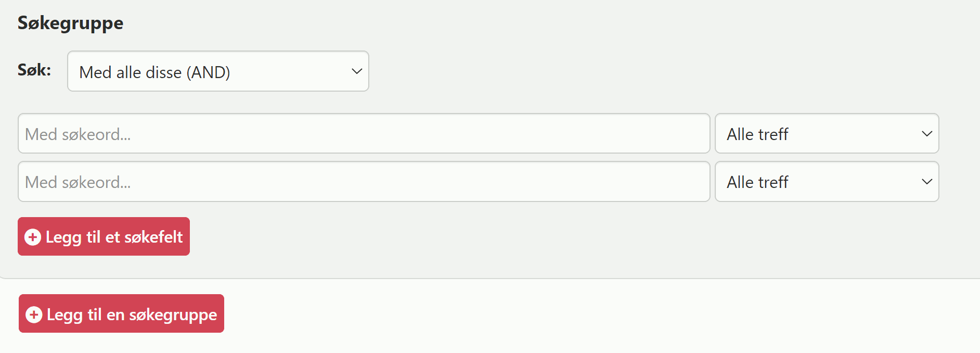Click the Alle treff text in the lower selector
This screenshot has height=353, width=980.
point(757,182)
